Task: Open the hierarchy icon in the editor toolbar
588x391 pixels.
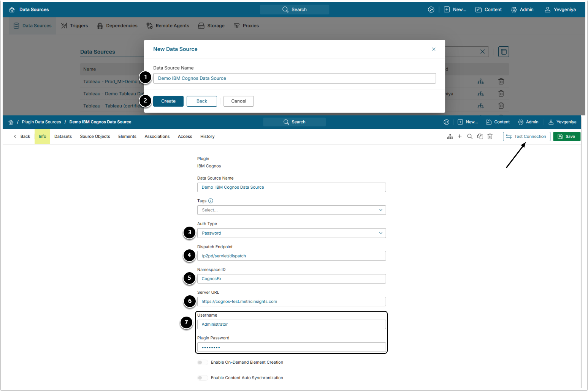Action: 450,137
